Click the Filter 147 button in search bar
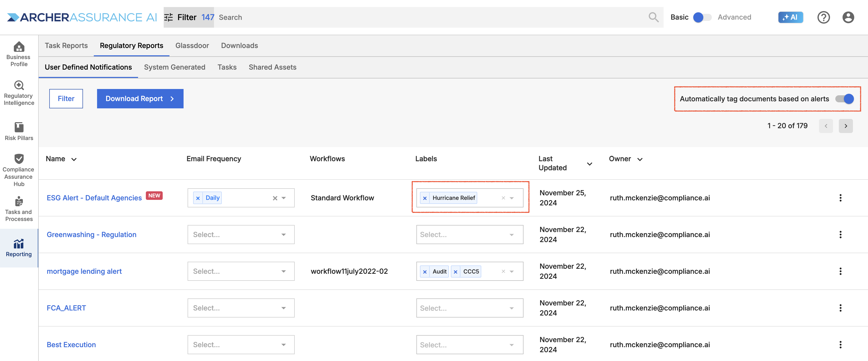Image resolution: width=868 pixels, height=361 pixels. point(189,17)
